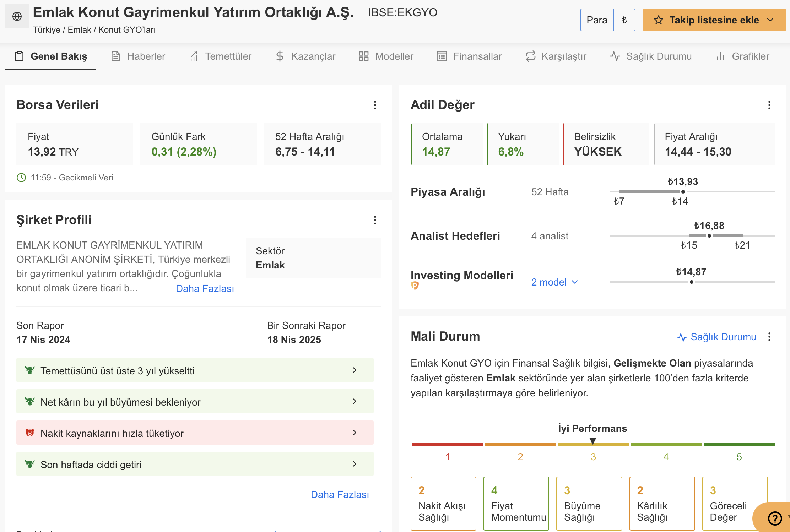This screenshot has width=790, height=532.
Task: Click the Yukarı 6,8% card
Action: coord(523,144)
